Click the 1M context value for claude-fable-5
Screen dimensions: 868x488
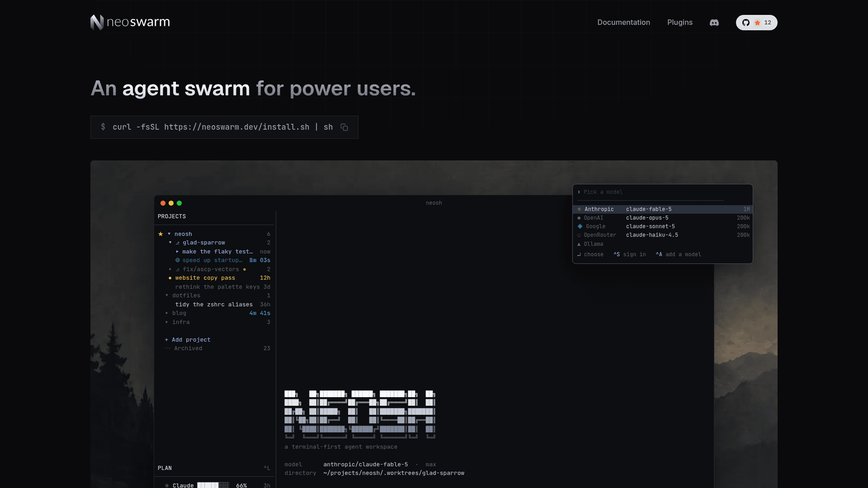coord(746,209)
